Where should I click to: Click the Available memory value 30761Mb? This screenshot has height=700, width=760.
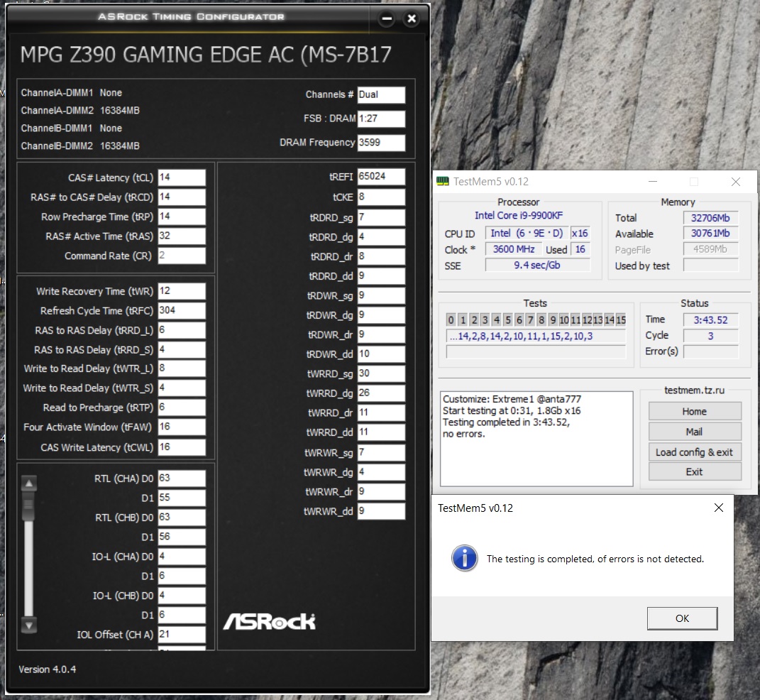[710, 233]
